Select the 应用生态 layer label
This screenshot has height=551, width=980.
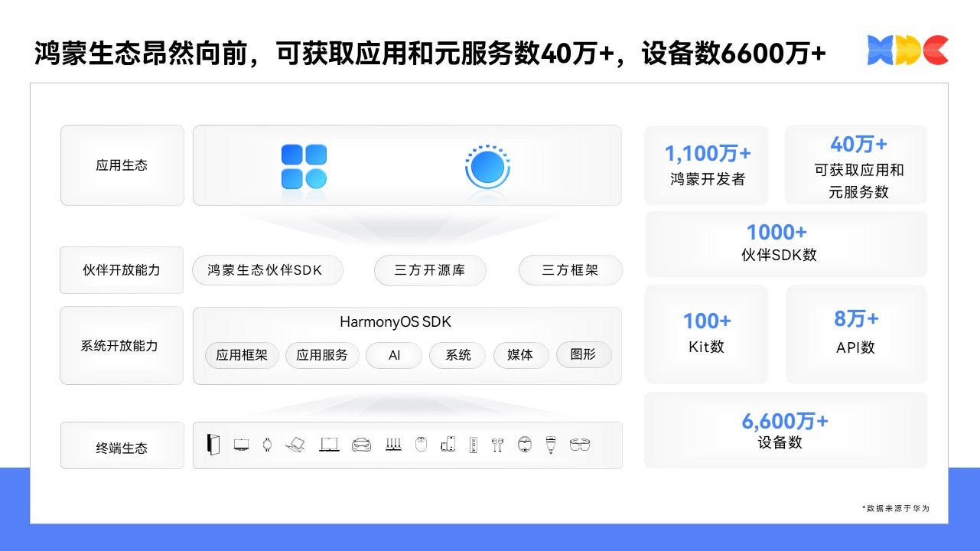click(122, 165)
